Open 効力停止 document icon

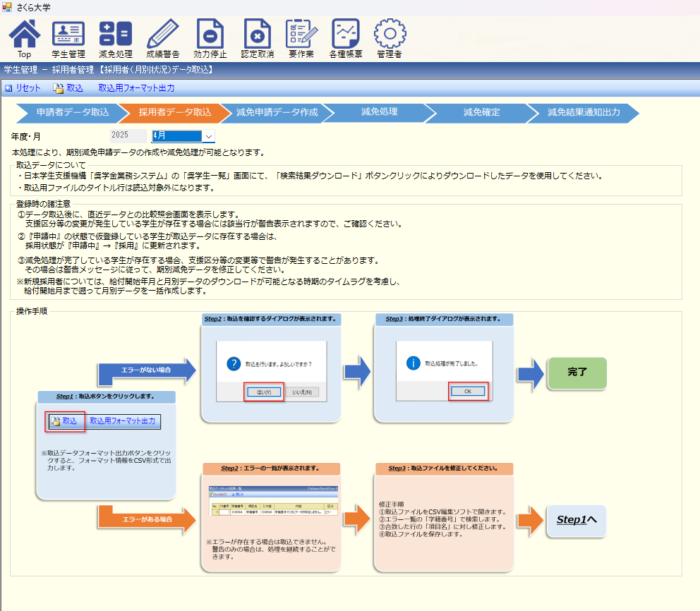click(210, 39)
